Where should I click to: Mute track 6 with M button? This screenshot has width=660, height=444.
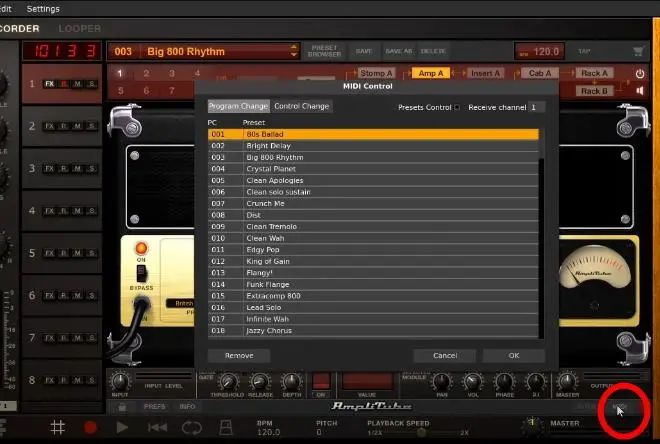(77, 295)
